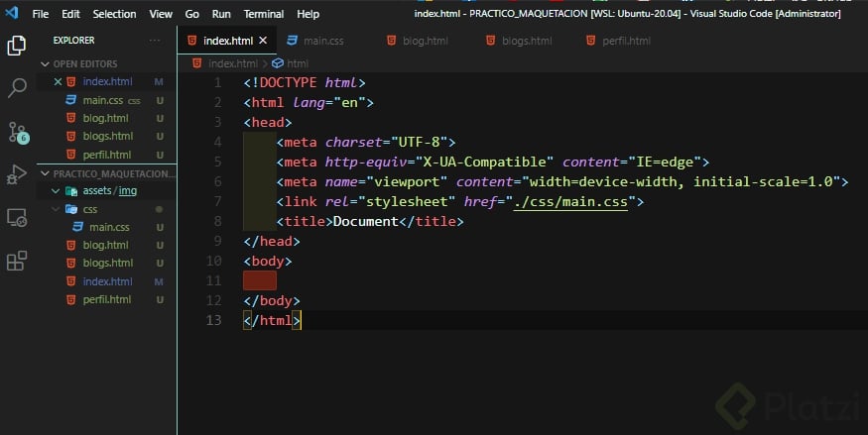The height and width of the screenshot is (435, 868).
Task: Open Explorer more actions ellipsis
Action: 155,40
